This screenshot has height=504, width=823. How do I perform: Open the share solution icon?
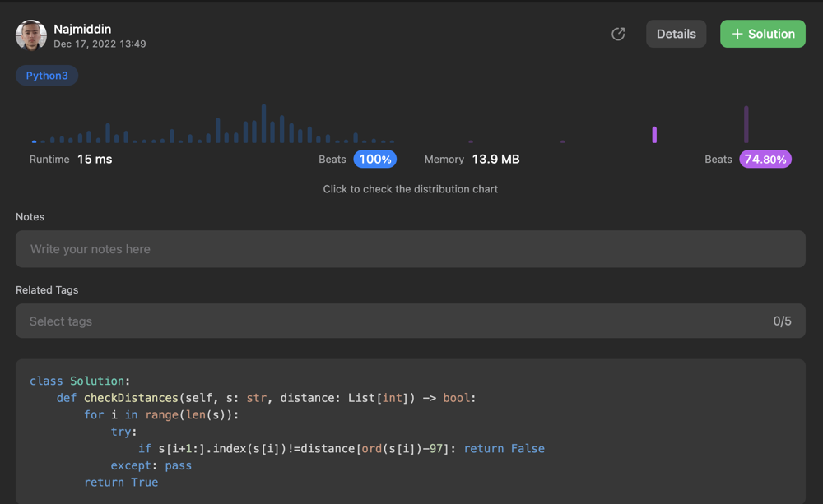pyautogui.click(x=618, y=34)
